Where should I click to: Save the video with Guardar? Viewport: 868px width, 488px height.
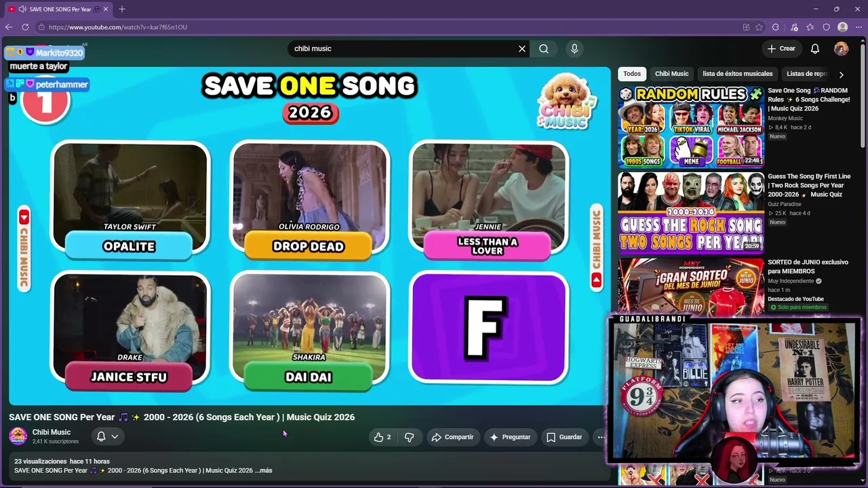pyautogui.click(x=564, y=437)
